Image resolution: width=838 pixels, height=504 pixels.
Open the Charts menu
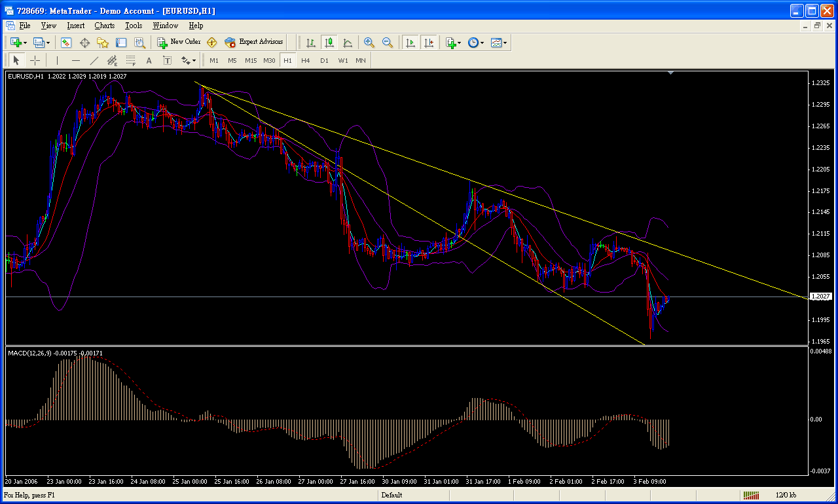[104, 26]
